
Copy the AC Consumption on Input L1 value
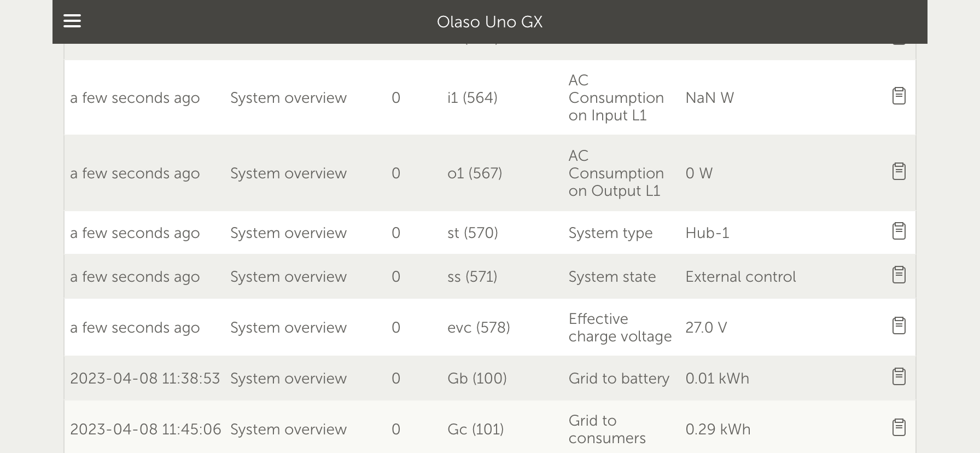pyautogui.click(x=899, y=96)
